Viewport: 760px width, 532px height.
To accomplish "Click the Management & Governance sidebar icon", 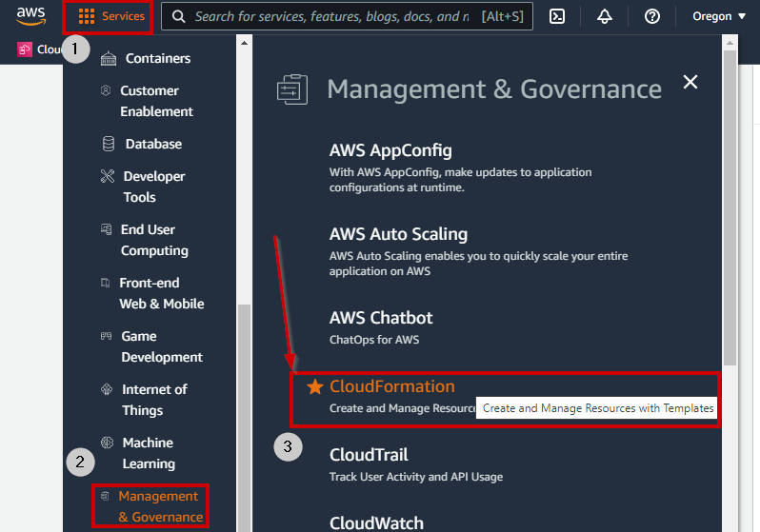I will [x=105, y=496].
